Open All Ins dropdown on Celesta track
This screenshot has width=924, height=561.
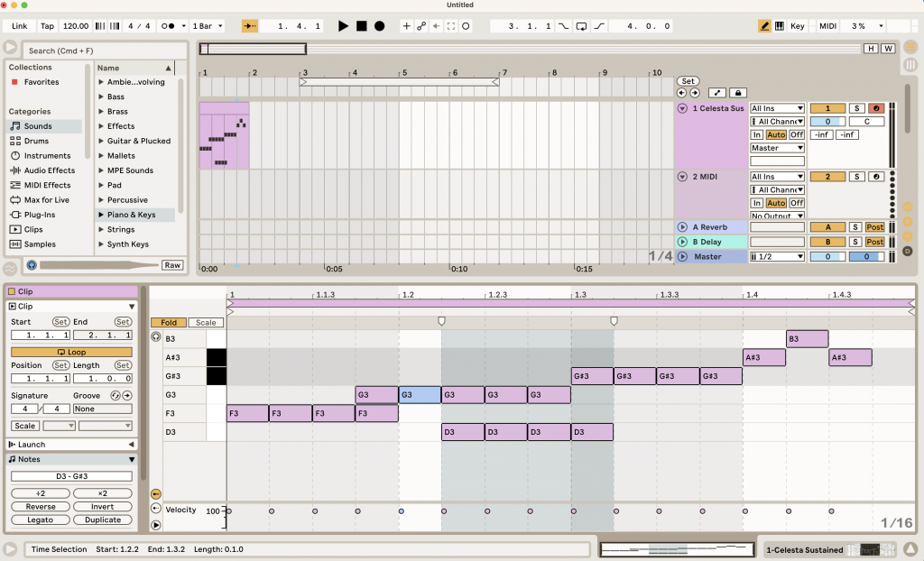tap(777, 108)
